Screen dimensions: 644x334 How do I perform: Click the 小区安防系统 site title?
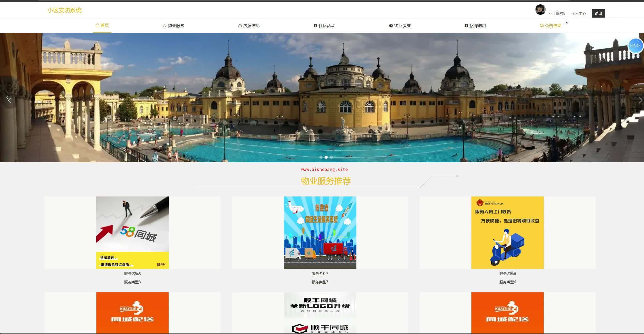tap(64, 10)
